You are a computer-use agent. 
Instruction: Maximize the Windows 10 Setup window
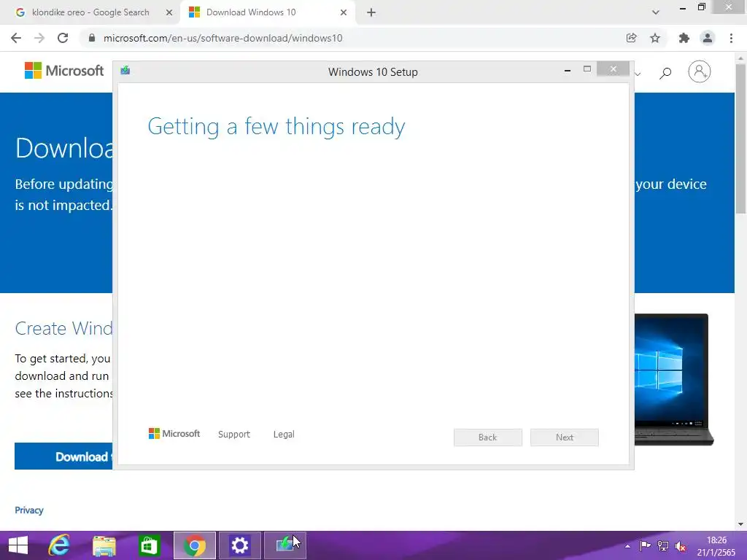click(587, 69)
